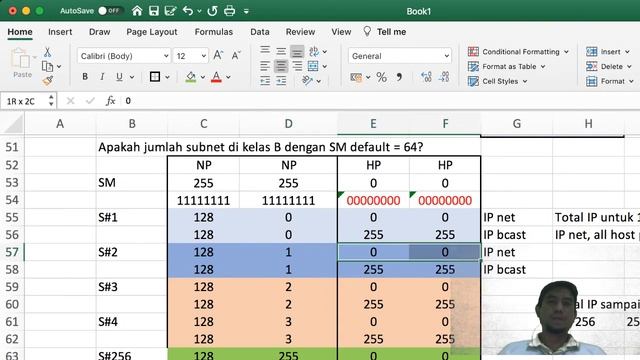Toggle Underline formatting
640x360 pixels.
click(119, 77)
